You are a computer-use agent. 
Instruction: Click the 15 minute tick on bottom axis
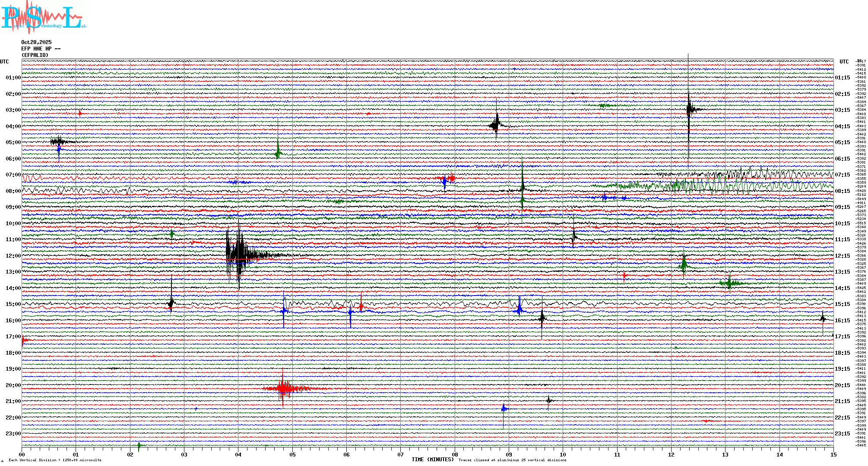point(833,454)
